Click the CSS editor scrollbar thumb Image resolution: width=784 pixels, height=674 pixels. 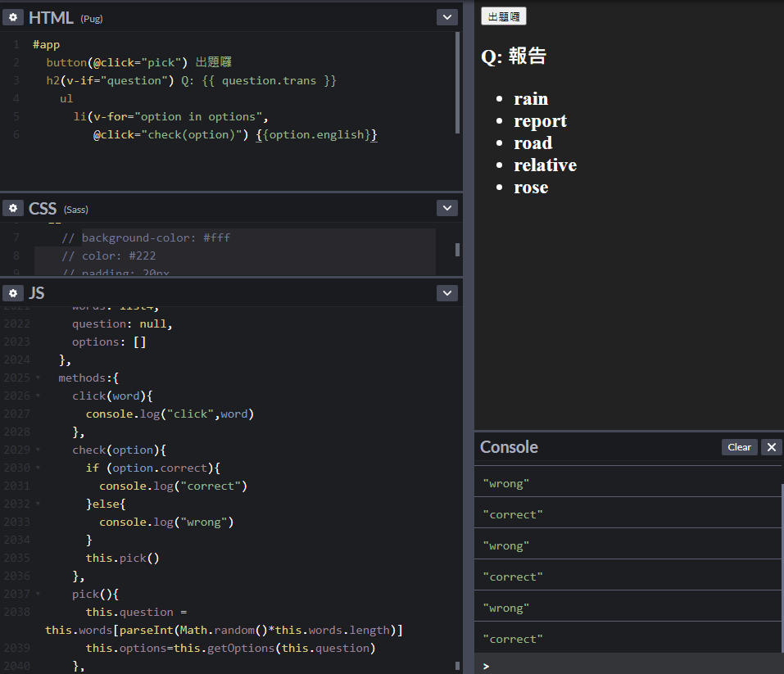click(x=457, y=250)
